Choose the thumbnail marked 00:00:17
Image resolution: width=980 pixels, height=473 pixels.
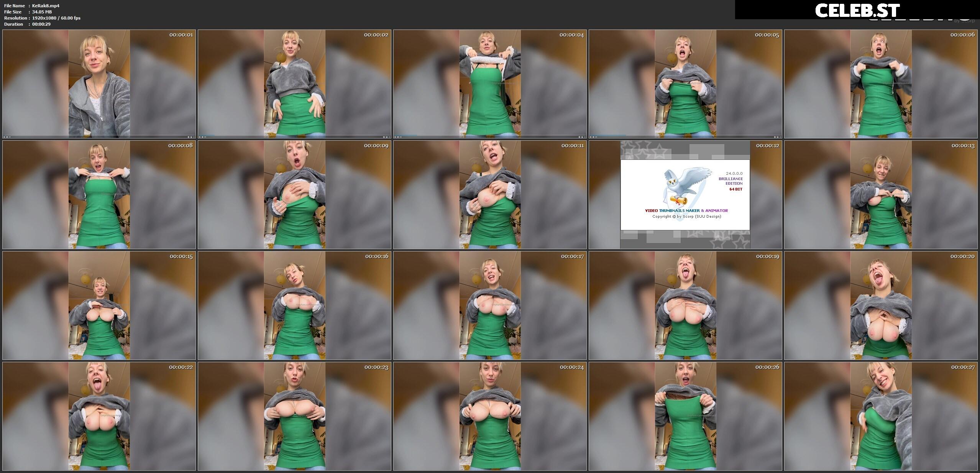tap(490, 305)
